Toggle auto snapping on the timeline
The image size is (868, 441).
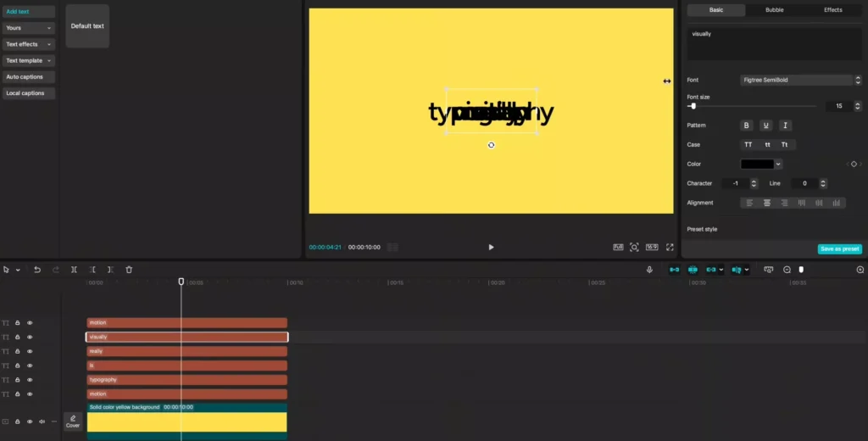[693, 270]
